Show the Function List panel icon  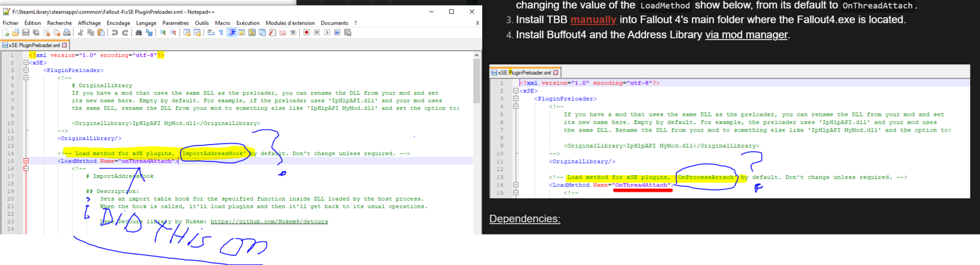[x=273, y=33]
